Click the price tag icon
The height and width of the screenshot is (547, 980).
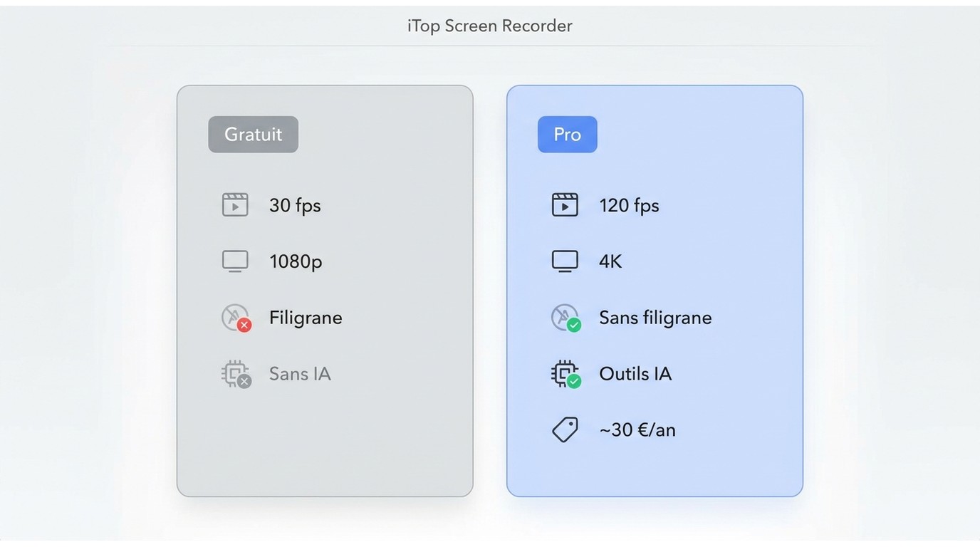[x=565, y=429]
